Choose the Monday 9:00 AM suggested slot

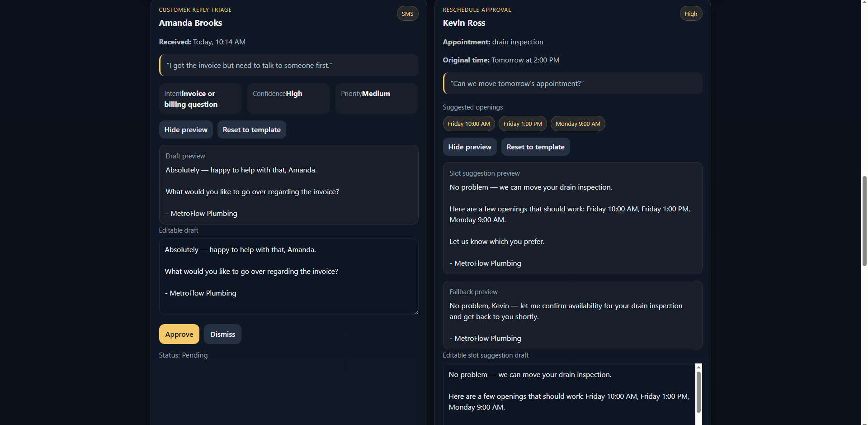point(578,124)
